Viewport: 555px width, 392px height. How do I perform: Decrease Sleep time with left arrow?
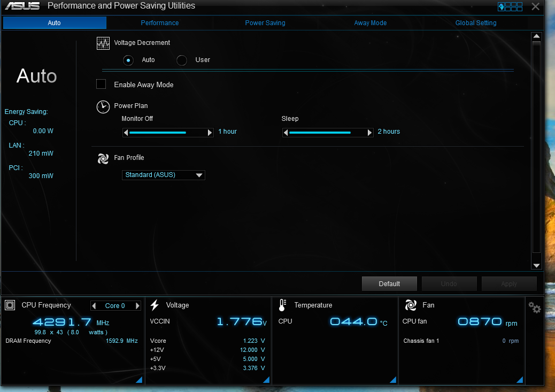click(286, 133)
